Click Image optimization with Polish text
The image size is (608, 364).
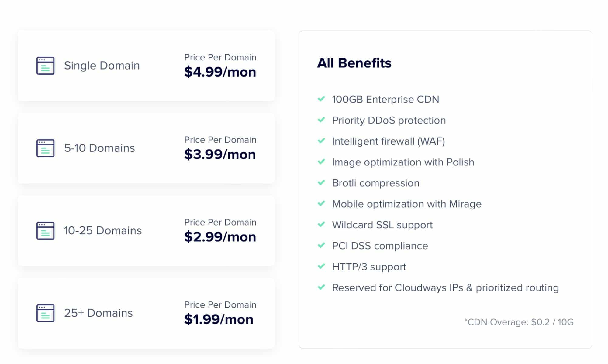point(403,162)
